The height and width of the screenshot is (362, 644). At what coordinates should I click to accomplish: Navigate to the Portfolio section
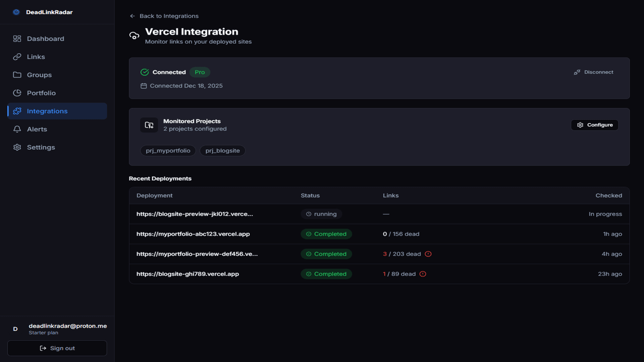41,93
